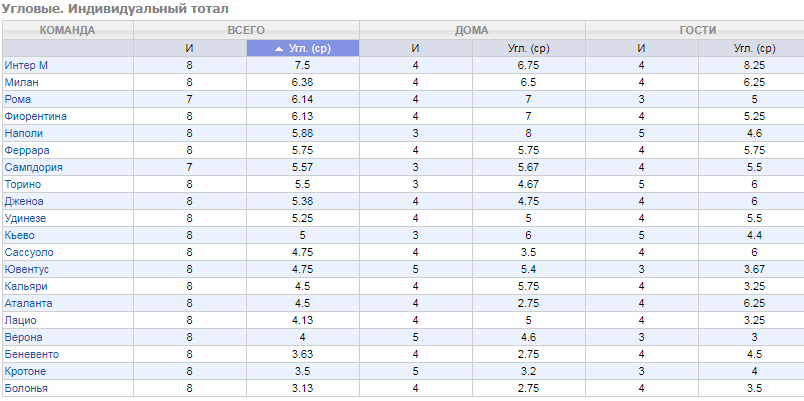Click the И header under ВСЕГО

tap(190, 48)
